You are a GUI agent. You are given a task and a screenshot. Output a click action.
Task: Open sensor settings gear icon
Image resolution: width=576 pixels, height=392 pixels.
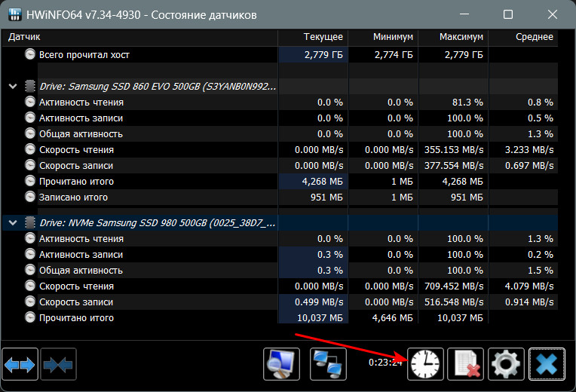[x=506, y=364]
